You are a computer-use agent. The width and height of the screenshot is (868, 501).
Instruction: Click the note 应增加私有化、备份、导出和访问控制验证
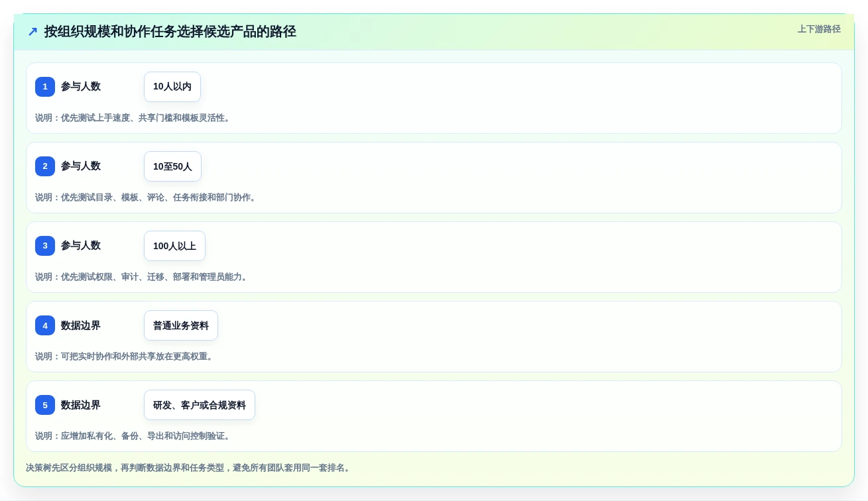point(133,436)
